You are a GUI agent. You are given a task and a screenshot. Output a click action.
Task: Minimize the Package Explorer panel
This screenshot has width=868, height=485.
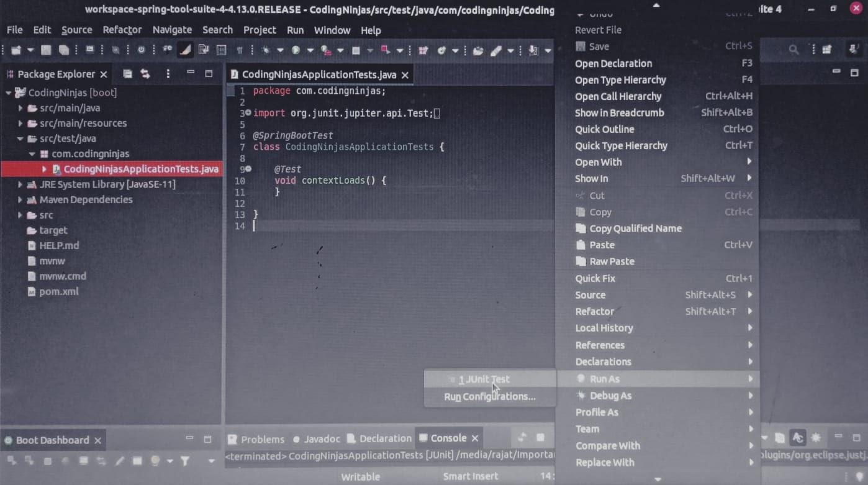point(191,73)
